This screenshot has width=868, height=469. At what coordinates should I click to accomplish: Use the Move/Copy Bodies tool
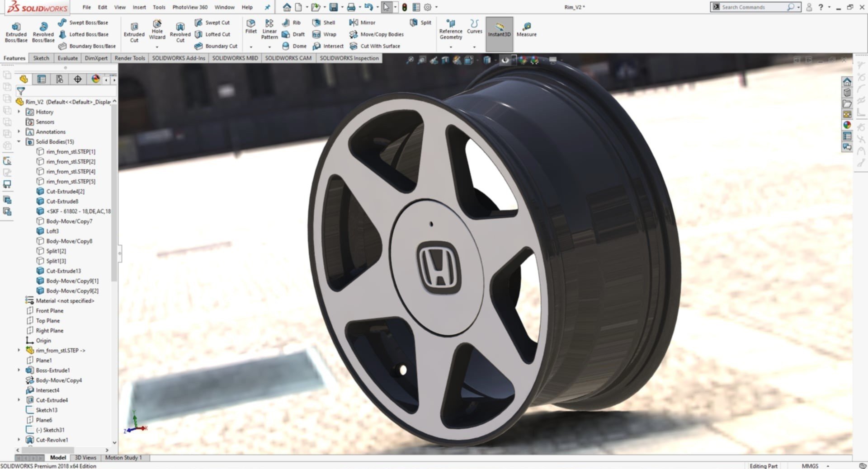coord(376,34)
